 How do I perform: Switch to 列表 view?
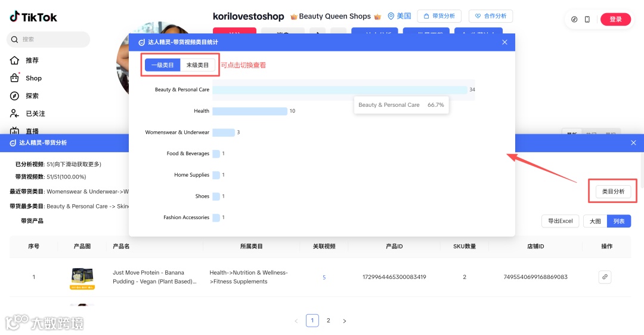619,222
